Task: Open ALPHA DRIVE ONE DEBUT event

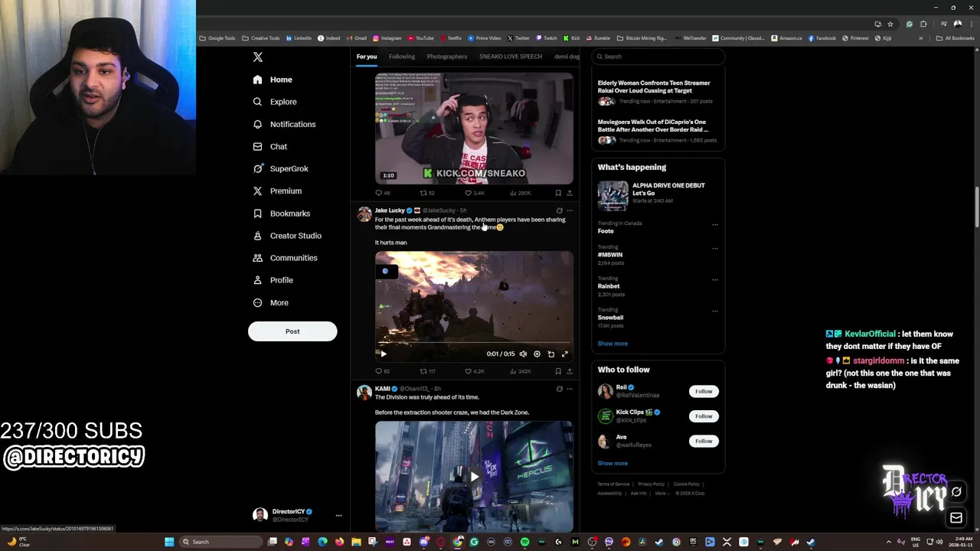Action: [658, 194]
